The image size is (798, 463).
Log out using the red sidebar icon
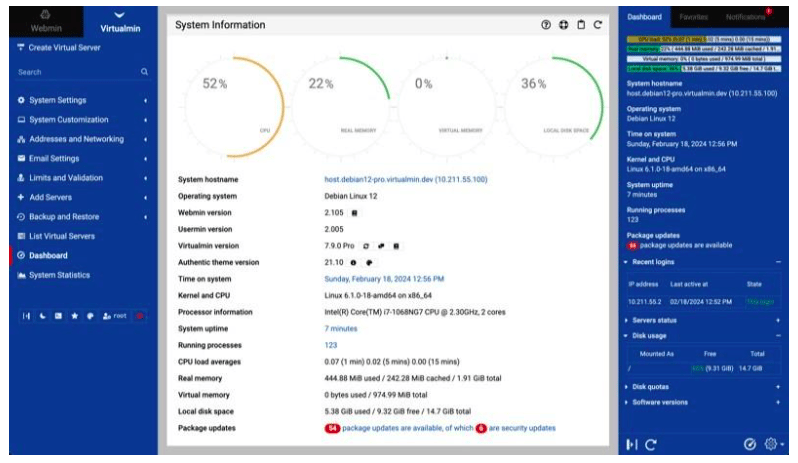pos(139,316)
